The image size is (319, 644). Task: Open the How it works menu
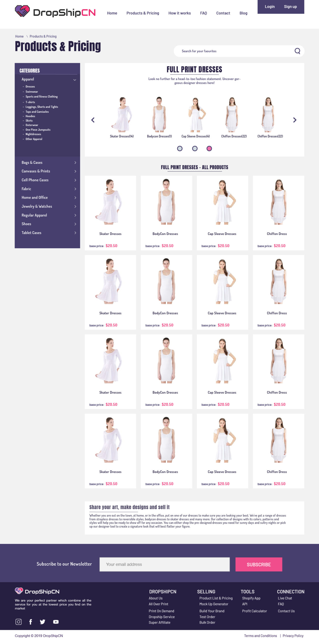coord(179,13)
